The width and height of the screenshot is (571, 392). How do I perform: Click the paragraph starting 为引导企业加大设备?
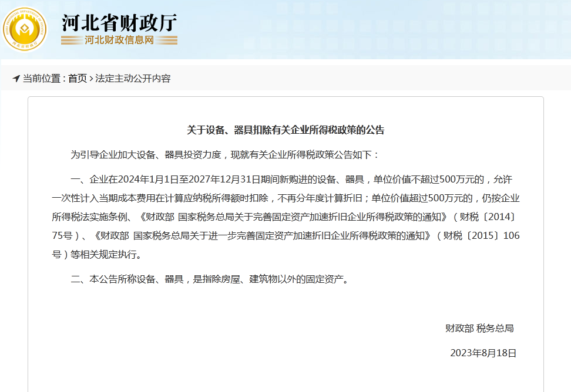tap(224, 154)
